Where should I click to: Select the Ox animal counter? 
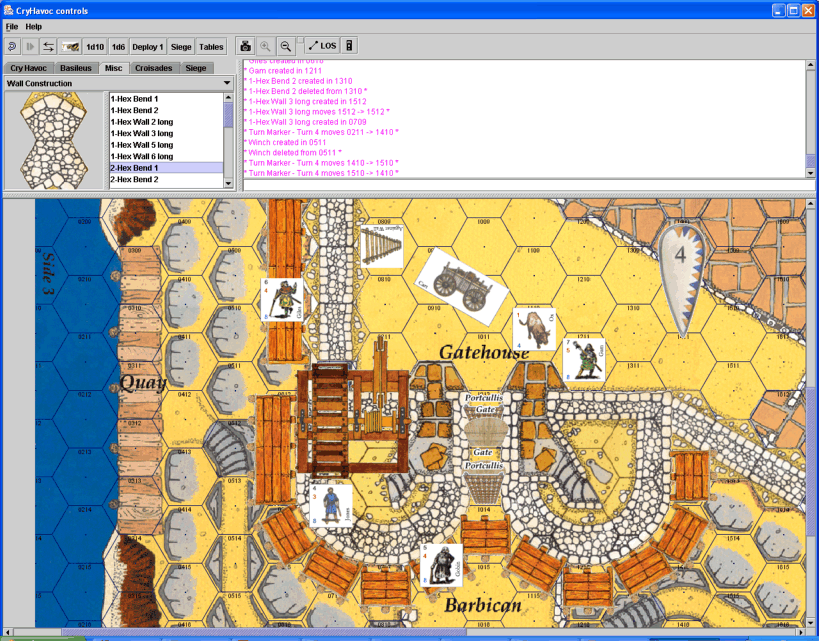pos(534,329)
